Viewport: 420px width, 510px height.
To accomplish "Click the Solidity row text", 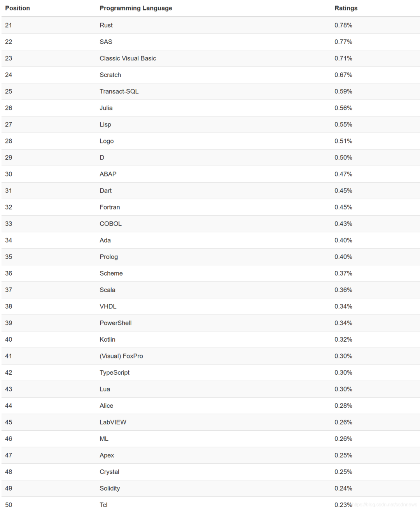I will coord(110,488).
